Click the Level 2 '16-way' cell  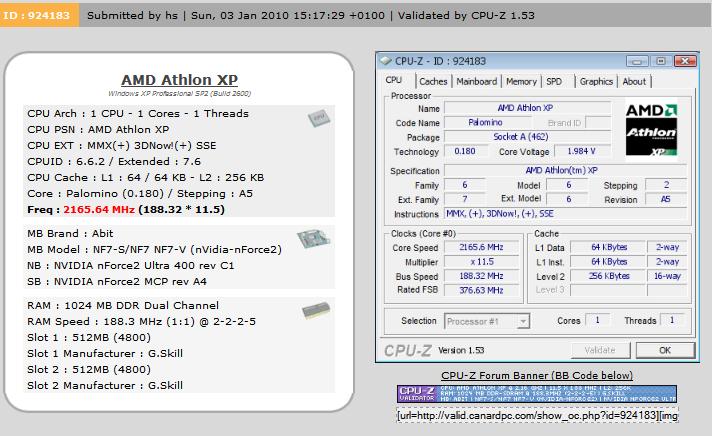667,276
